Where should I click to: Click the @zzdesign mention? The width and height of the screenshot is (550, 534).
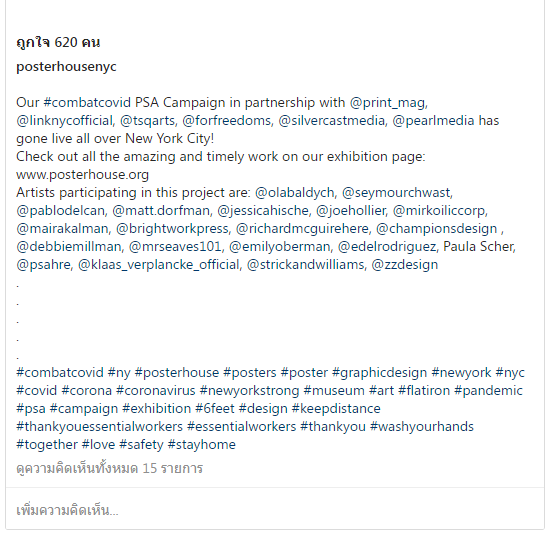point(405,265)
